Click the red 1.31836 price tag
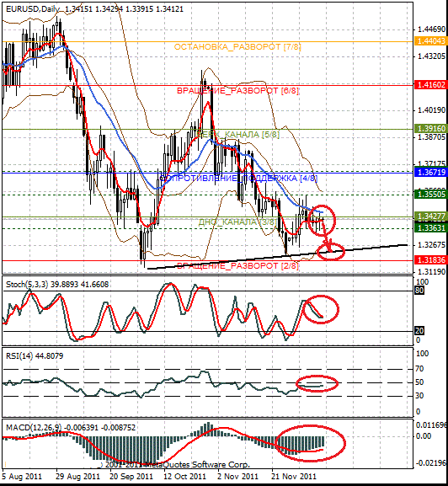 point(431,259)
